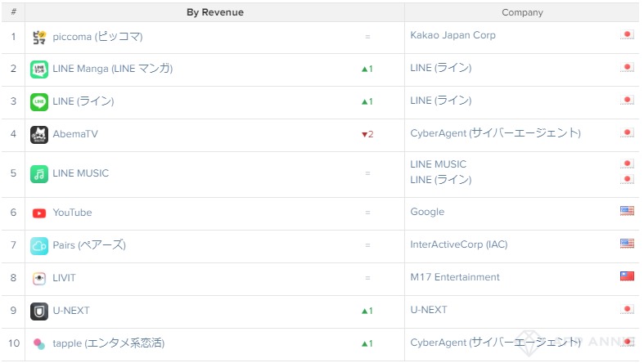Select the Kakao Japan Corp company
The width and height of the screenshot is (644, 363).
click(x=453, y=35)
